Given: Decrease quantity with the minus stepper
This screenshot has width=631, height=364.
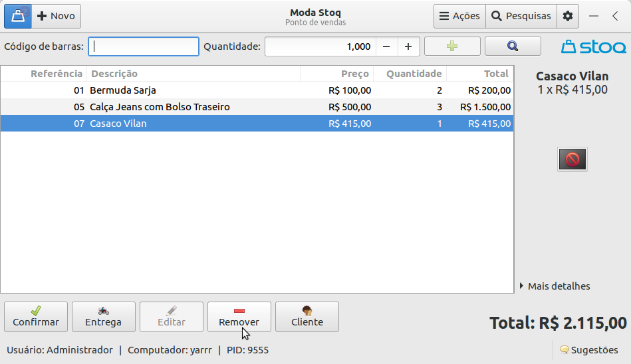Looking at the screenshot, I should click(387, 46).
